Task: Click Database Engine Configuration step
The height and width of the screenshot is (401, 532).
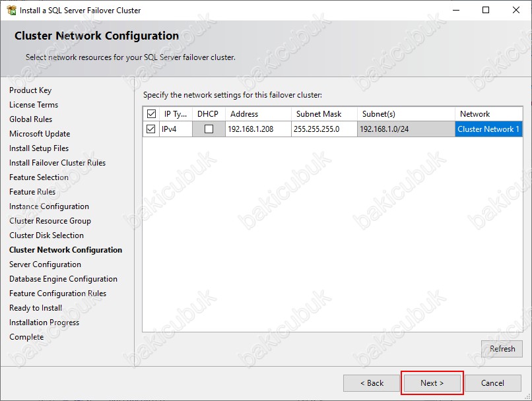Action: click(x=63, y=279)
